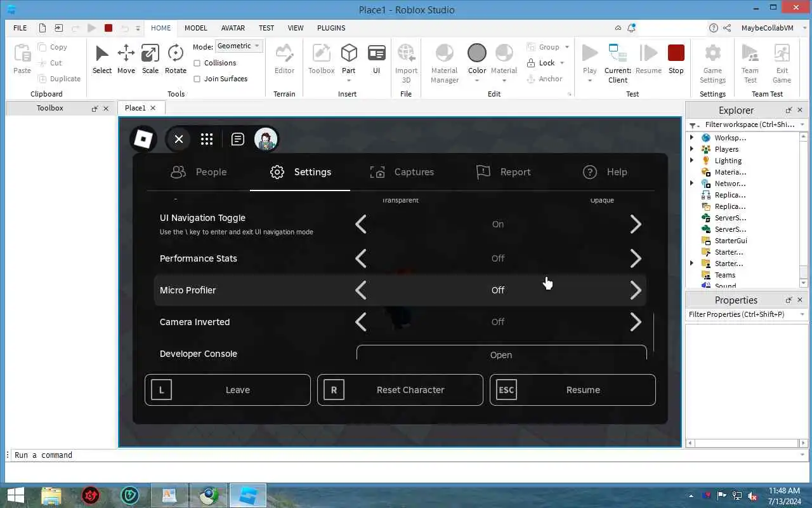
Task: Click the Reset Character button
Action: [400, 390]
